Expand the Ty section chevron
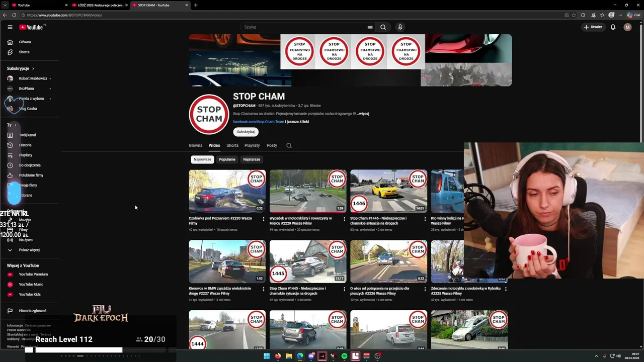The width and height of the screenshot is (644, 362). 15,125
